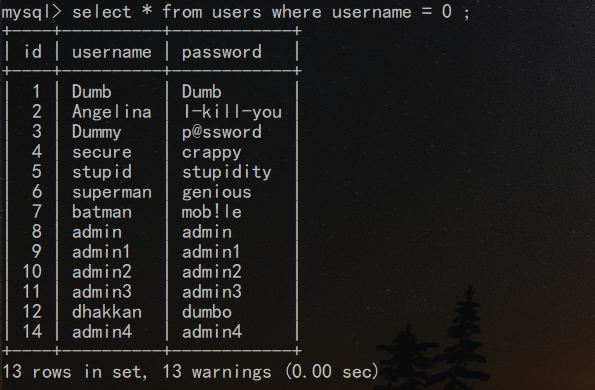Select the 'admin4' username cell
The width and height of the screenshot is (595, 390).
pos(102,332)
